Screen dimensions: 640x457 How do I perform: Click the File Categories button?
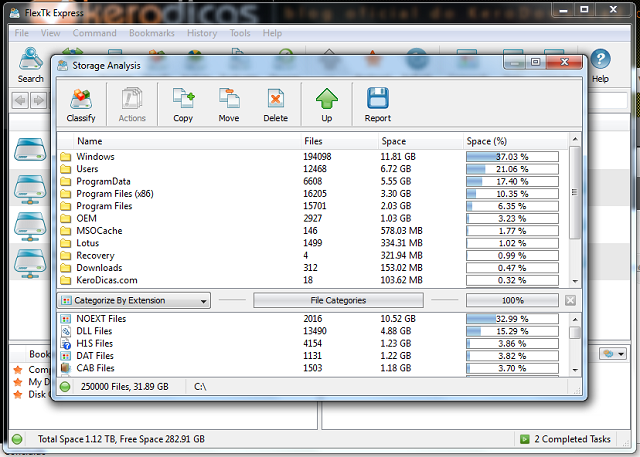338,300
